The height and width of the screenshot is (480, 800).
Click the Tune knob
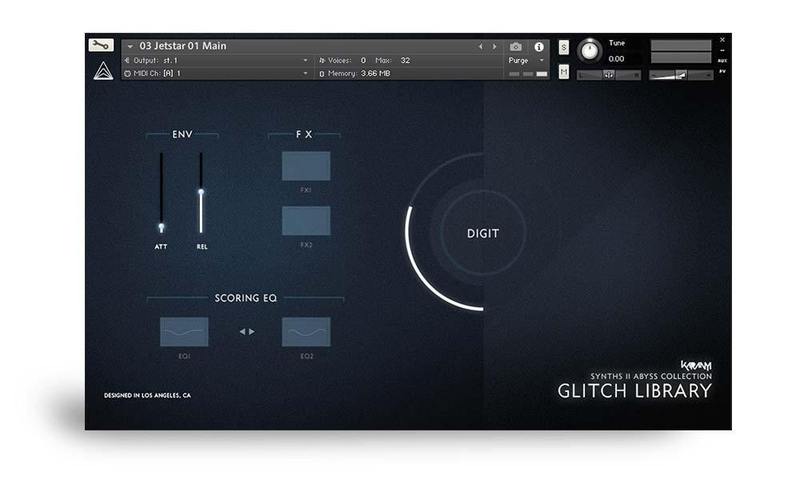click(589, 50)
